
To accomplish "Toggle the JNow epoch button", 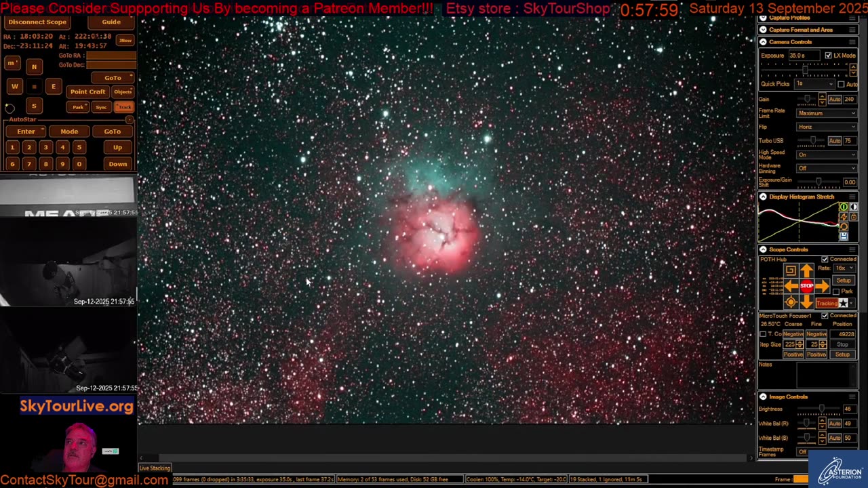I will (x=125, y=41).
